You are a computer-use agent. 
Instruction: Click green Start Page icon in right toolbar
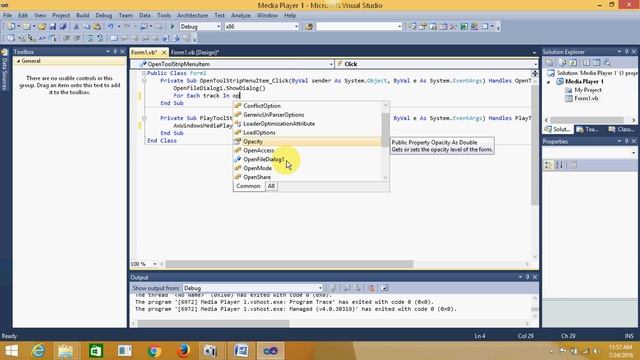click(x=464, y=27)
